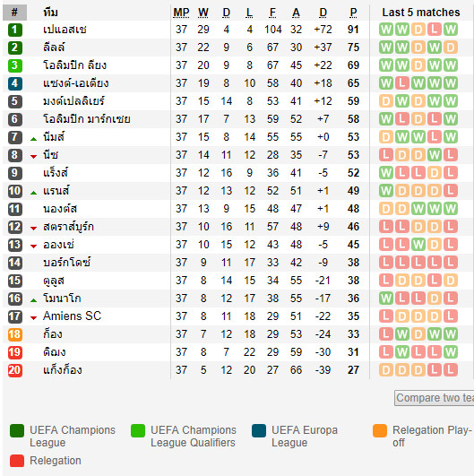
Task: Click the orange rank 18 relegation play-off badge
Action: point(15,334)
